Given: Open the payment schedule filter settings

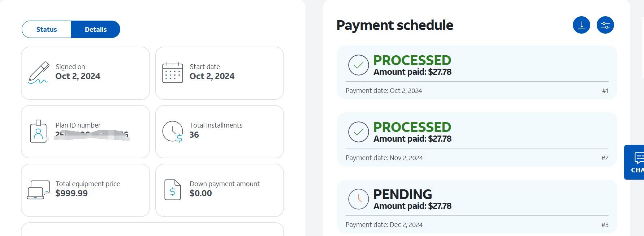Looking at the screenshot, I should (x=605, y=25).
